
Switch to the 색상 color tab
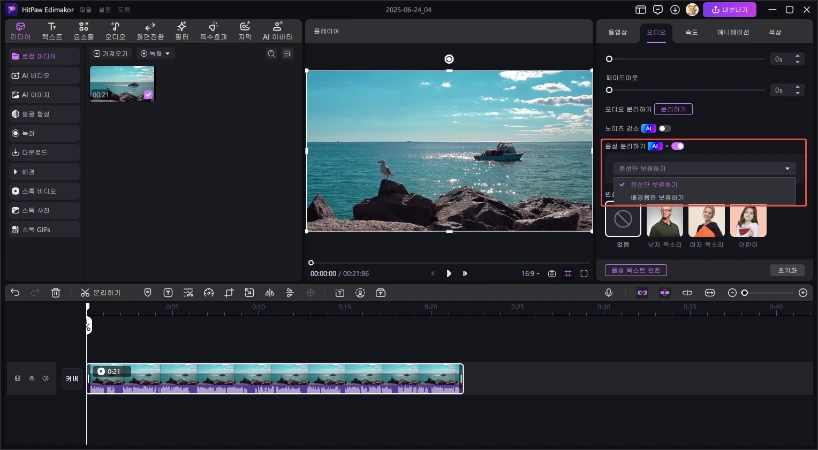point(775,32)
